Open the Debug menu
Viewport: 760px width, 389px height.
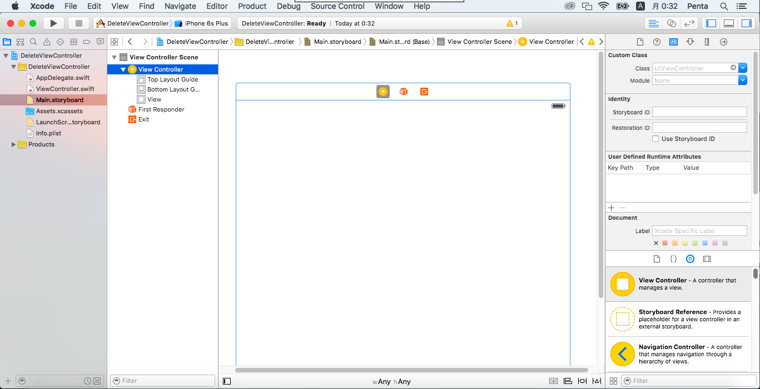[x=288, y=6]
